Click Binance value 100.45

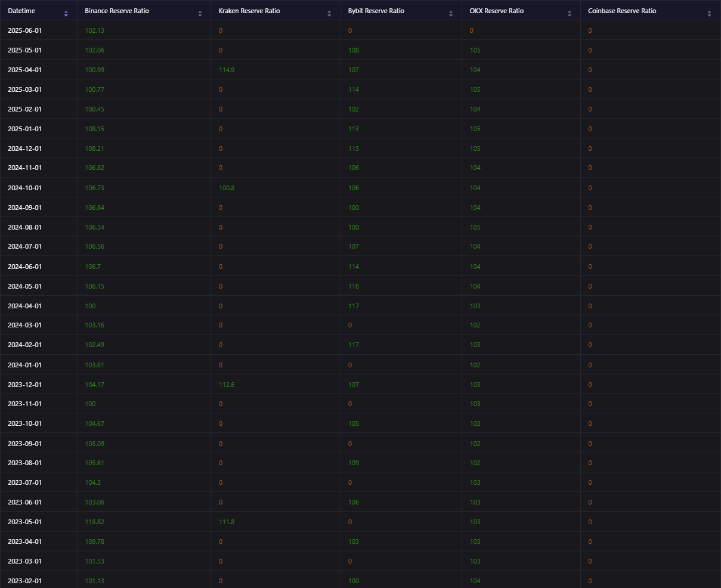[94, 109]
